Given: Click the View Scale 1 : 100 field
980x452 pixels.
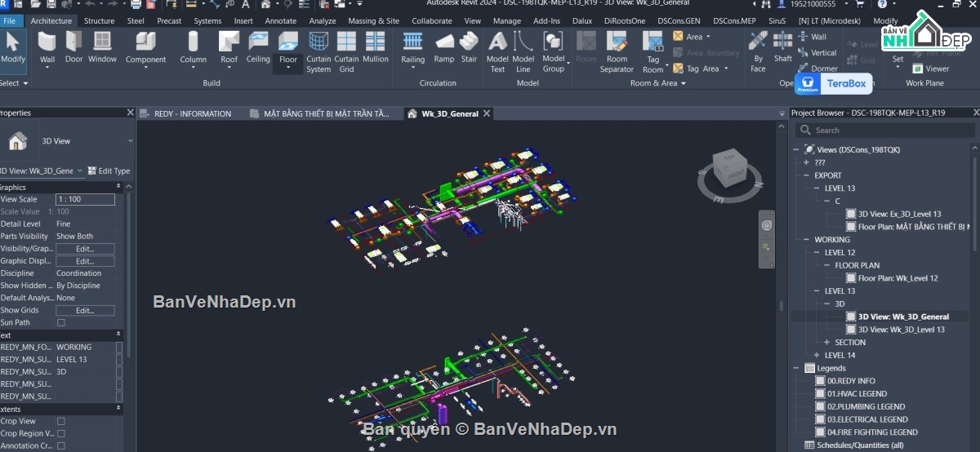Looking at the screenshot, I should pos(85,199).
